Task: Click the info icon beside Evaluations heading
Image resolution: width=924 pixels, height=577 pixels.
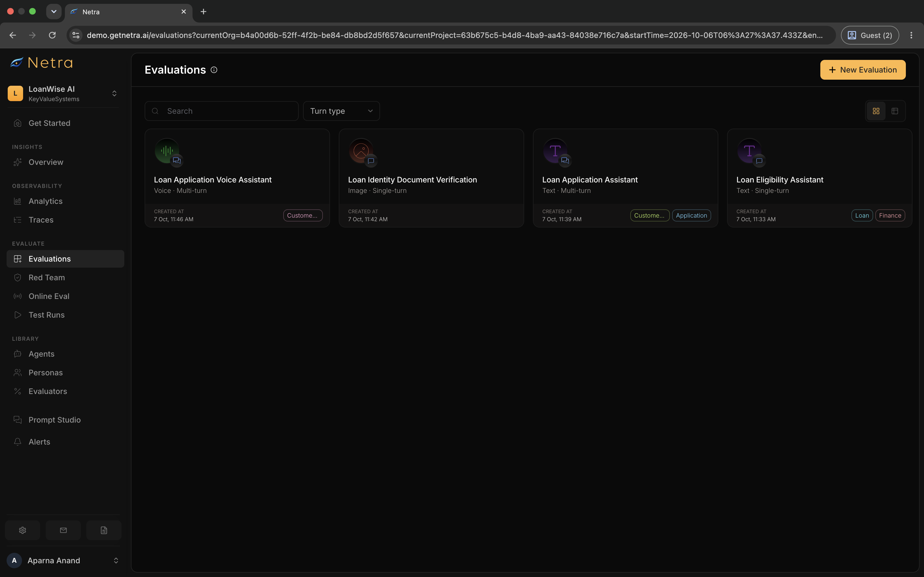Action: (214, 70)
